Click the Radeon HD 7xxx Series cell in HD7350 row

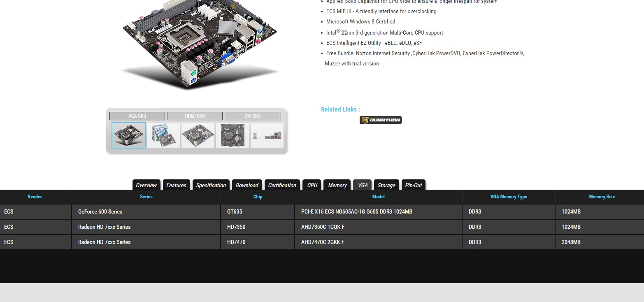146,227
